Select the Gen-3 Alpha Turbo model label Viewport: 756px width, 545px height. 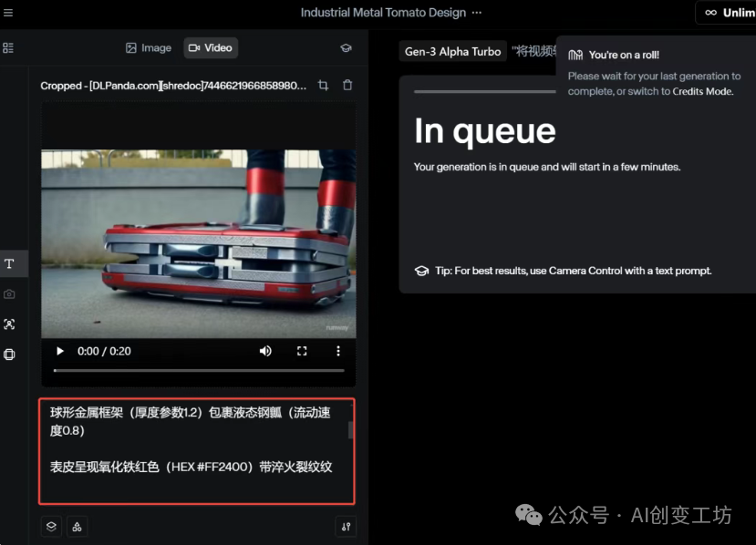click(x=452, y=52)
